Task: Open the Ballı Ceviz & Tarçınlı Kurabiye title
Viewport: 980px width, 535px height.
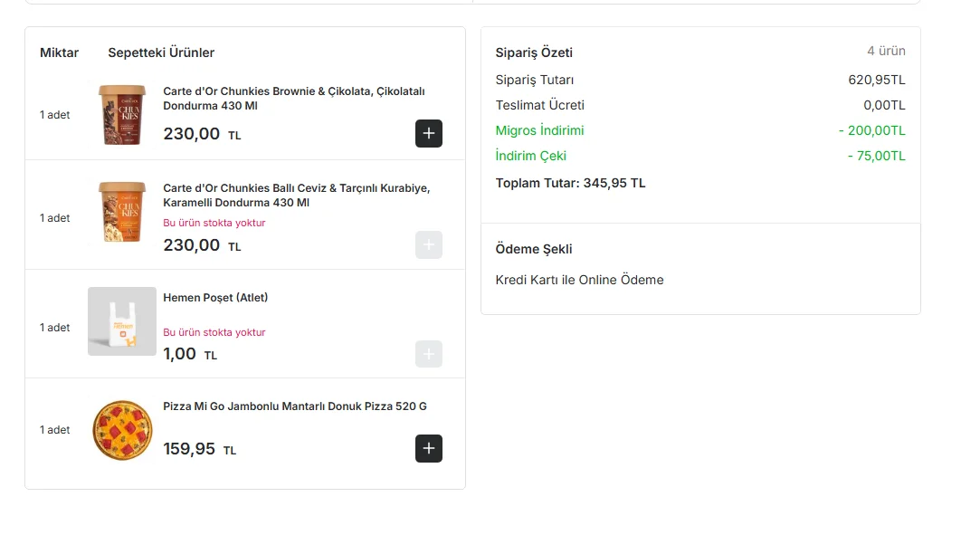Action: coord(296,196)
